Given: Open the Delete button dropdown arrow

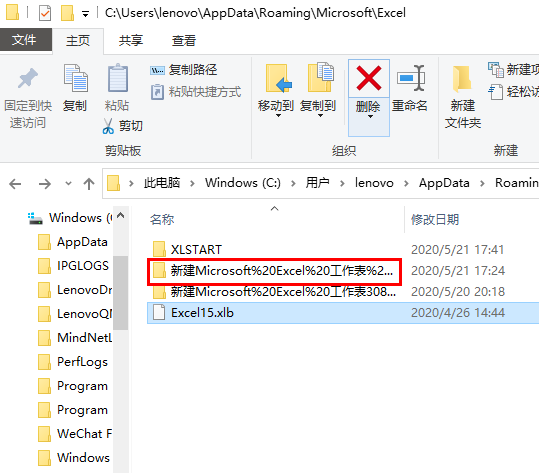Looking at the screenshot, I should click(x=370, y=117).
